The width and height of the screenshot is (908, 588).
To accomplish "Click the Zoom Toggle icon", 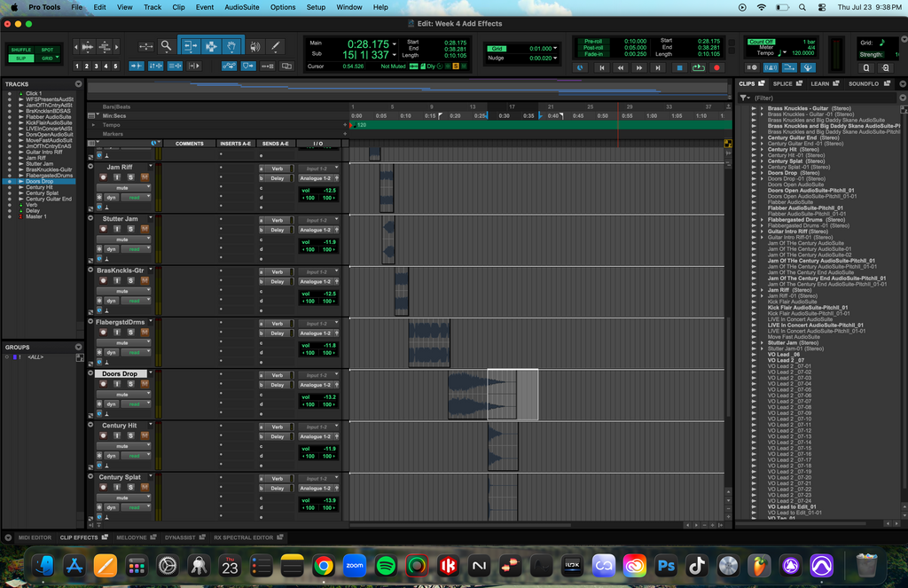I will pos(146,46).
